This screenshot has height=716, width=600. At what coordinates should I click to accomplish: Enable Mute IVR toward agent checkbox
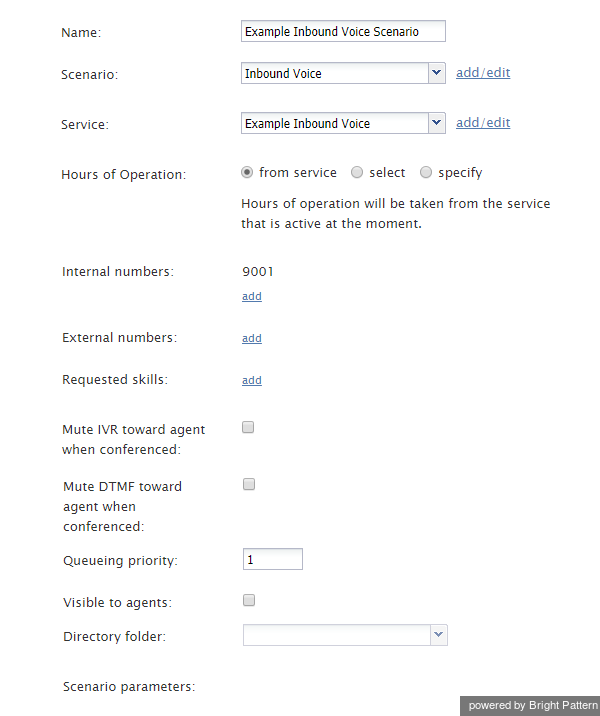(249, 427)
